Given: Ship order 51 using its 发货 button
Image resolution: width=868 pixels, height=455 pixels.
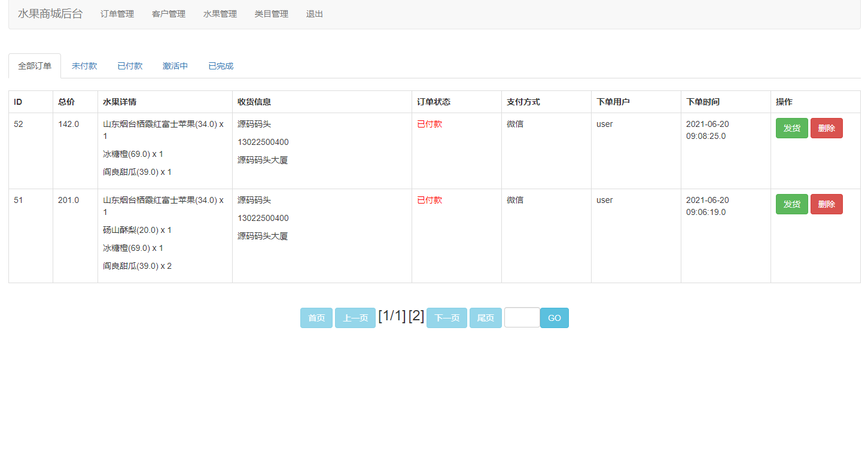Looking at the screenshot, I should pos(791,204).
